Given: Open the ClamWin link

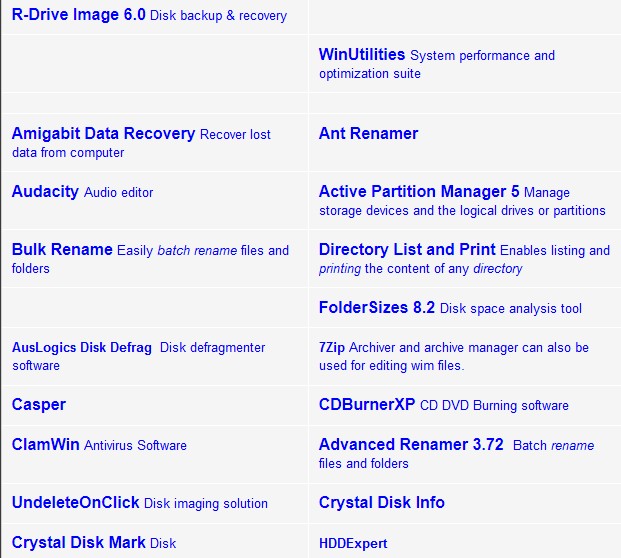Looking at the screenshot, I should 46,445.
